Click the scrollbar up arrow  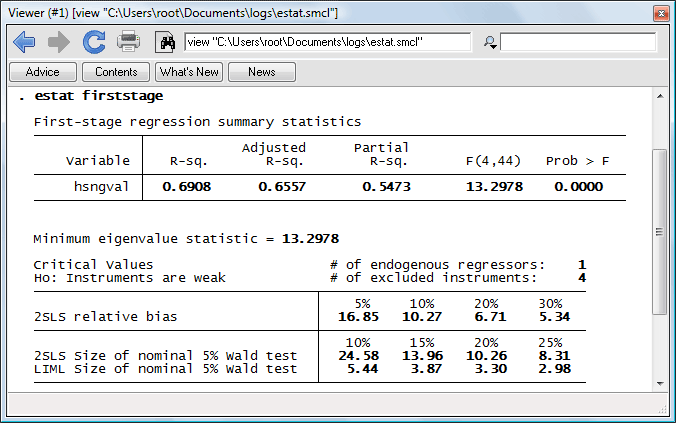pyautogui.click(x=660, y=96)
